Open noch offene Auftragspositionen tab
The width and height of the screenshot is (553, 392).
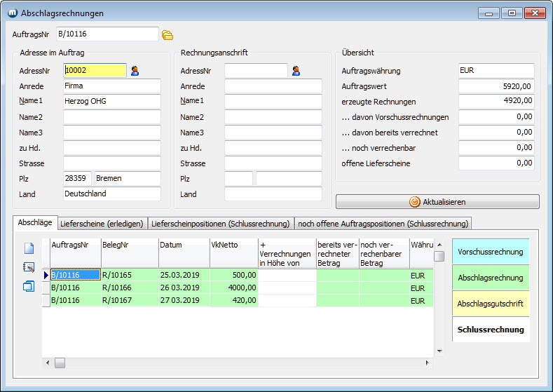coord(383,224)
